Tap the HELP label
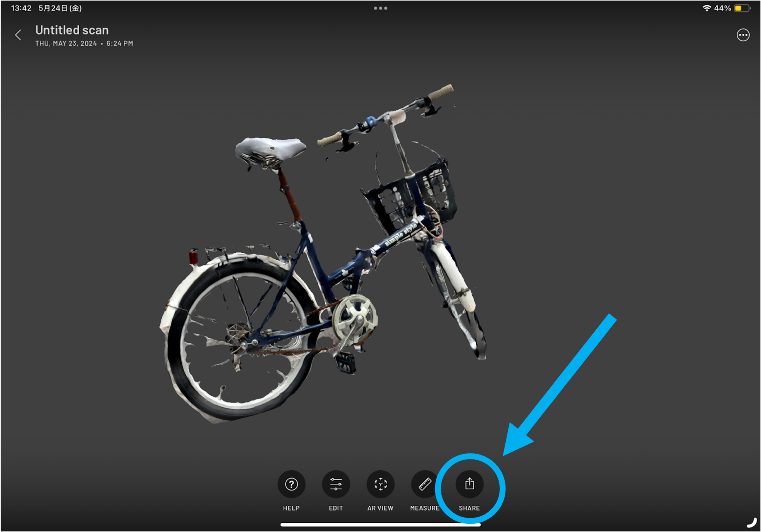This screenshot has height=532, width=761. 291,508
